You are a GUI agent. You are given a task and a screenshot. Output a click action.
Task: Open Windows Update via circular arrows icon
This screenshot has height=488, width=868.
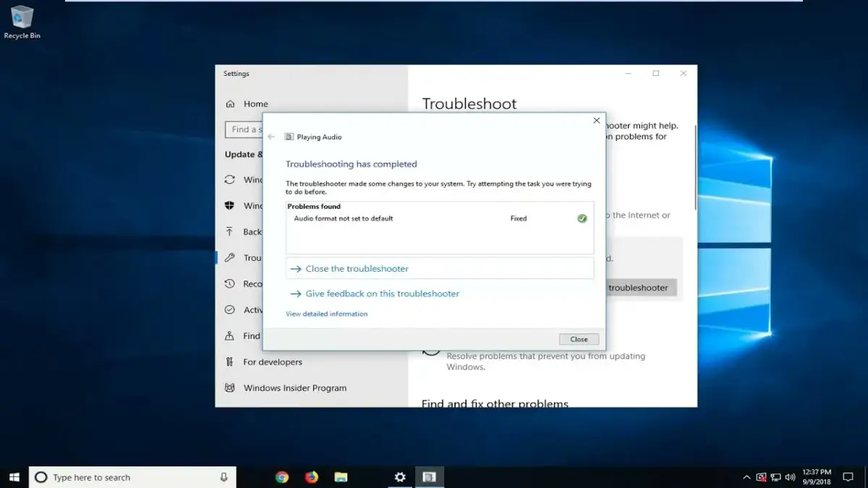pos(231,180)
